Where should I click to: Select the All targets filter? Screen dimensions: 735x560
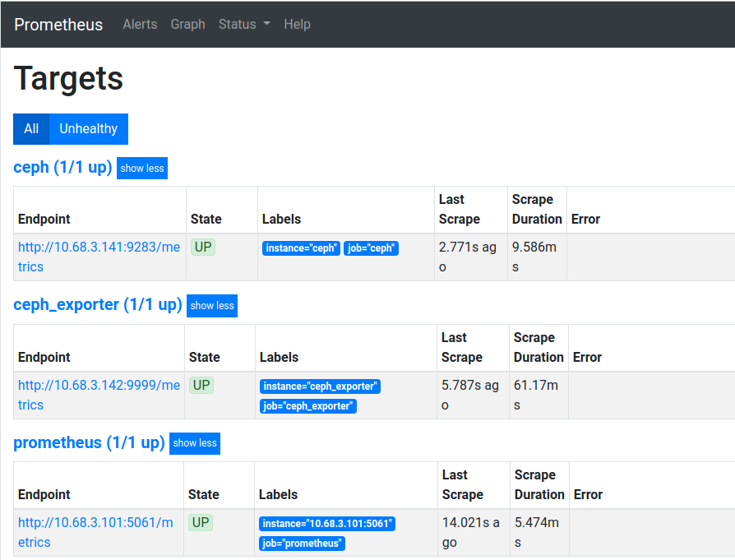click(31, 129)
